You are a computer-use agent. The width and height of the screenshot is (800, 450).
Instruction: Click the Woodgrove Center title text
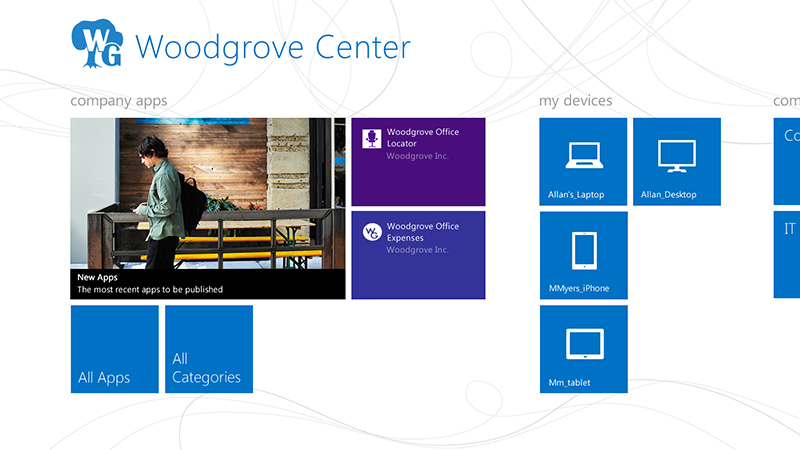coord(272,47)
